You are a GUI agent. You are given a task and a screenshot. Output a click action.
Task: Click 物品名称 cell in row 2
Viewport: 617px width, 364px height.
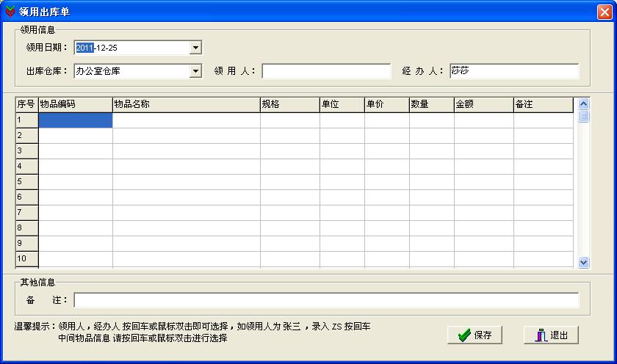[x=187, y=136]
